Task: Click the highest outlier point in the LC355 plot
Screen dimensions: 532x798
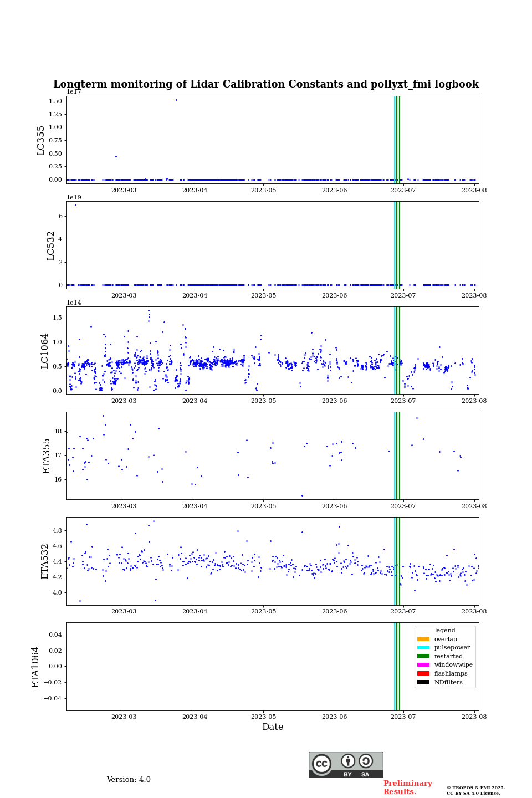Action: (176, 100)
